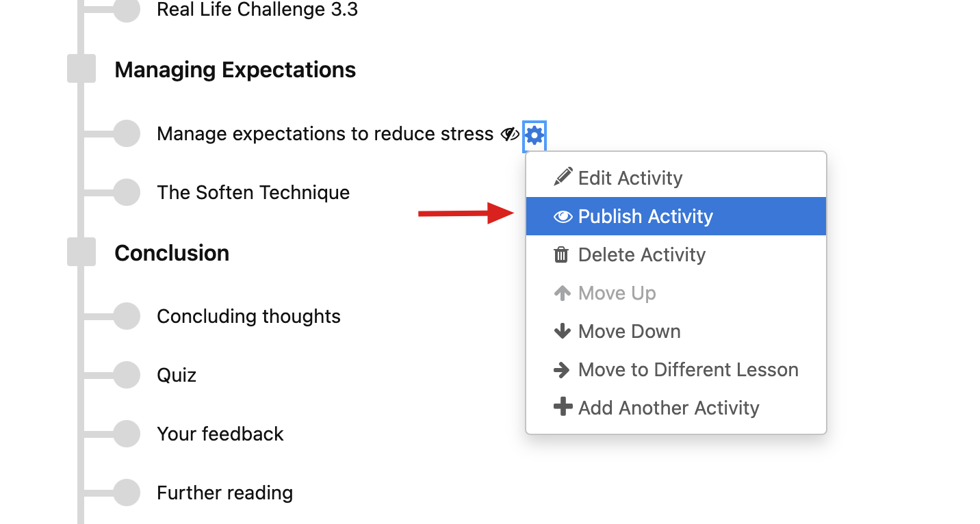980x524 pixels.
Task: Open the Managing Expectations lesson heading
Action: click(235, 70)
